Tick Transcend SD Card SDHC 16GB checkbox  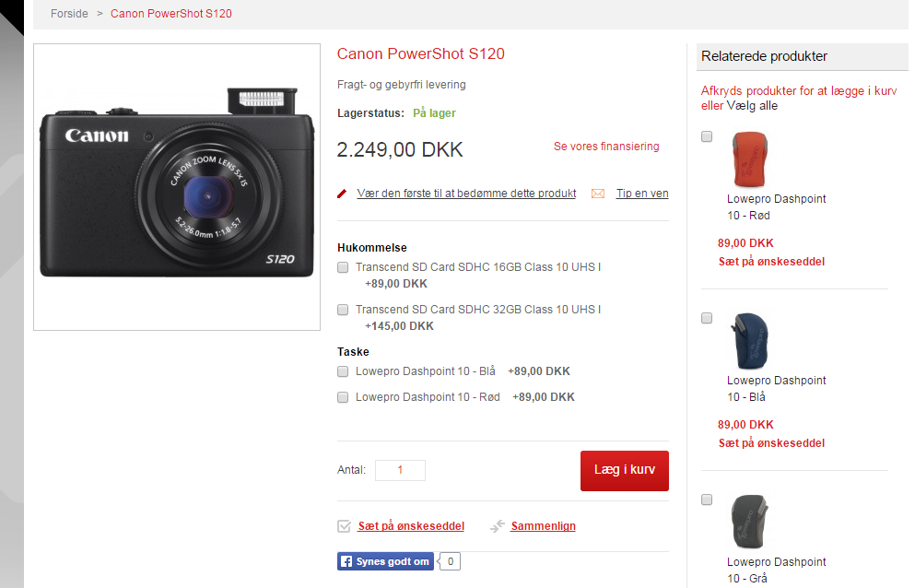pyautogui.click(x=343, y=267)
